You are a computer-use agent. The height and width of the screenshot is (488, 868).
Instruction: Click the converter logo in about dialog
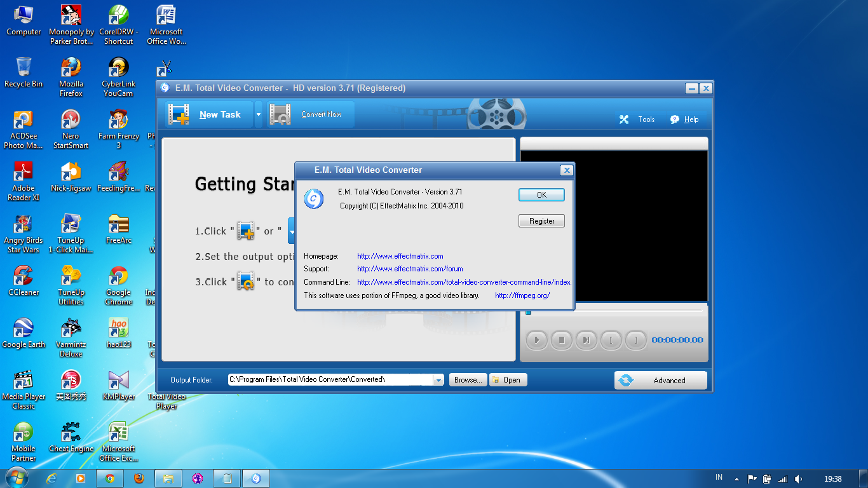(313, 199)
